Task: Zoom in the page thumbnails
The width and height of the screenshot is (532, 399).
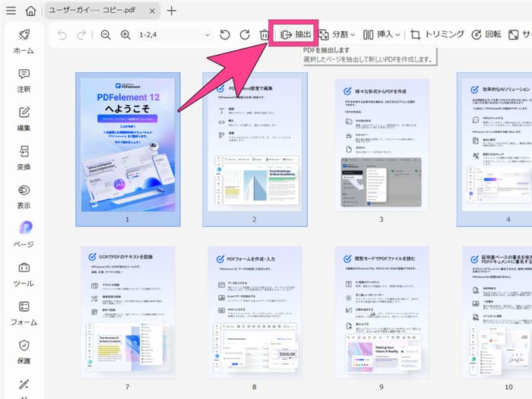Action: 125,35
